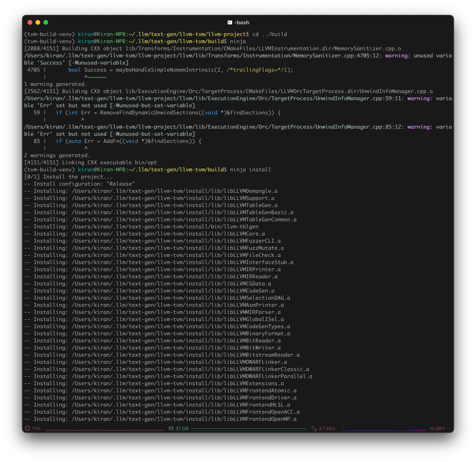The width and height of the screenshot is (476, 462).
Task: Click the memory usage graph line
Action: 249,429
